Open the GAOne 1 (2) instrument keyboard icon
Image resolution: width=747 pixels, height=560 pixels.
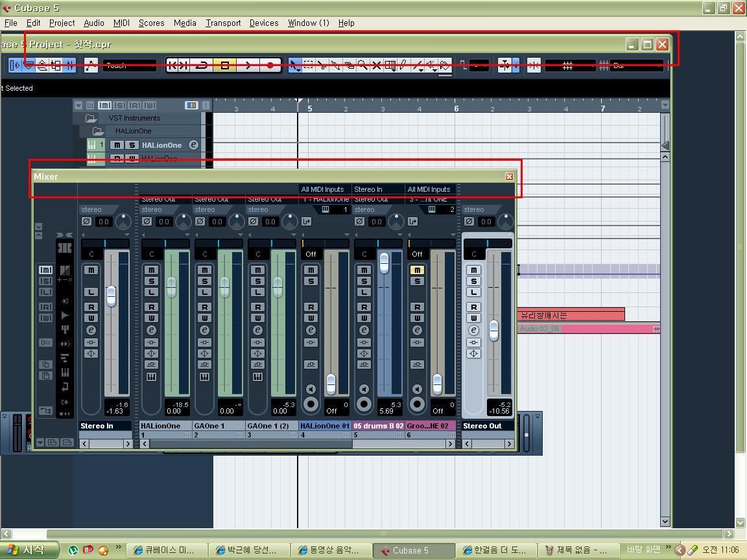257,377
